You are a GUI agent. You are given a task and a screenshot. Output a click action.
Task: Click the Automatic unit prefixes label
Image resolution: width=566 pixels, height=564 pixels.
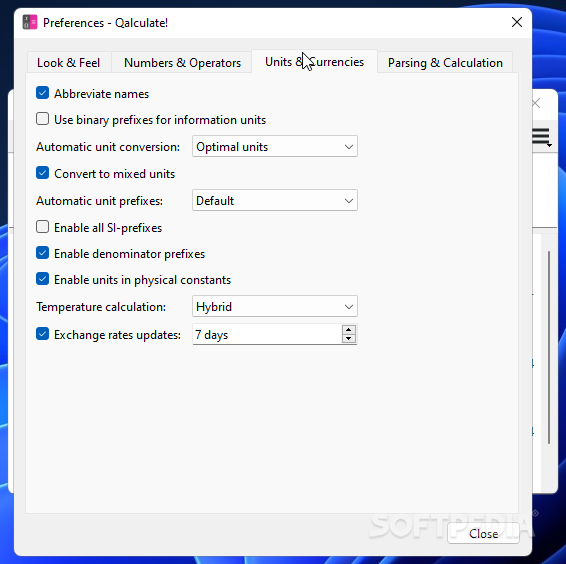click(100, 201)
